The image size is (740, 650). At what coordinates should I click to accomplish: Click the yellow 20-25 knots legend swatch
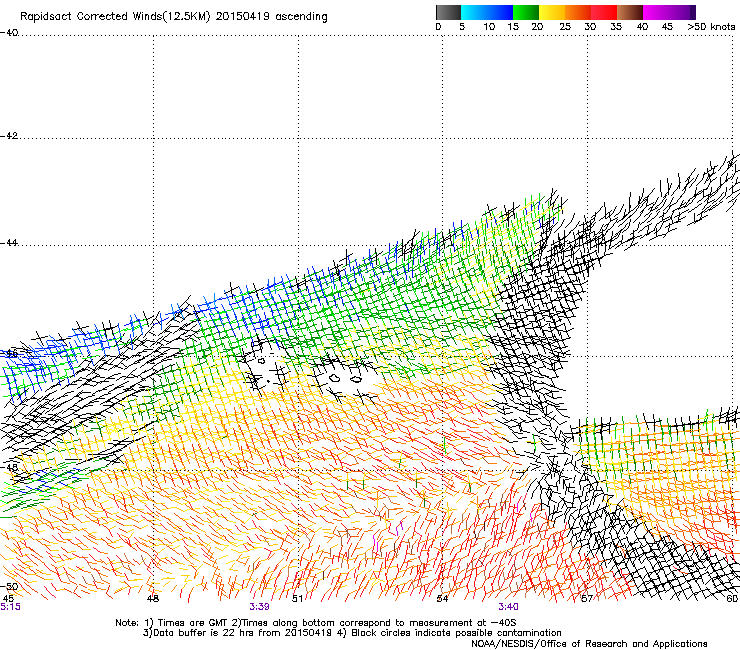(x=552, y=12)
